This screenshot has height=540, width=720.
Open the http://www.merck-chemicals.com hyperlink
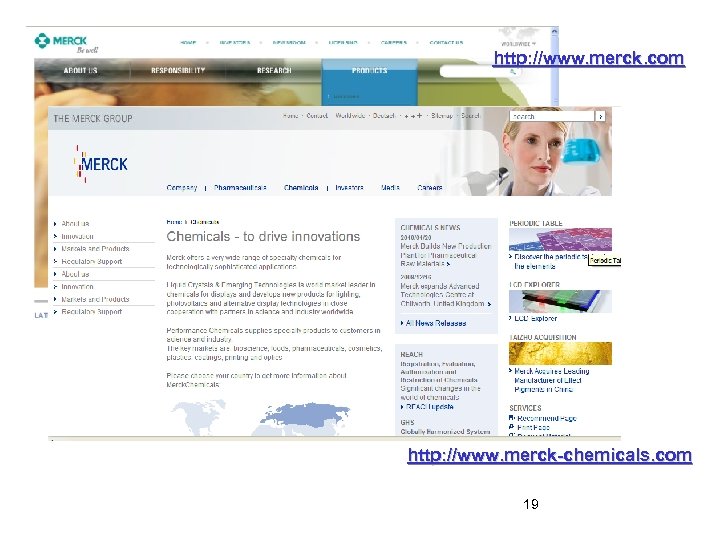[x=550, y=455]
